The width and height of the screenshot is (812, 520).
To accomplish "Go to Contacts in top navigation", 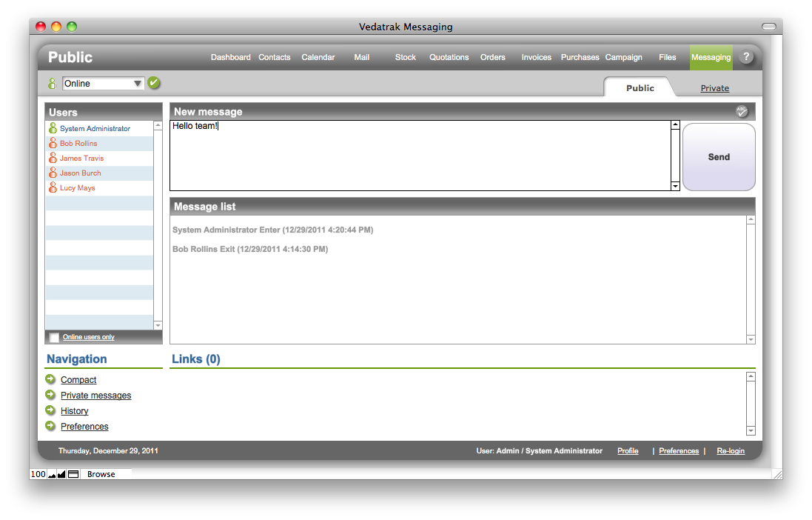I will click(x=275, y=57).
